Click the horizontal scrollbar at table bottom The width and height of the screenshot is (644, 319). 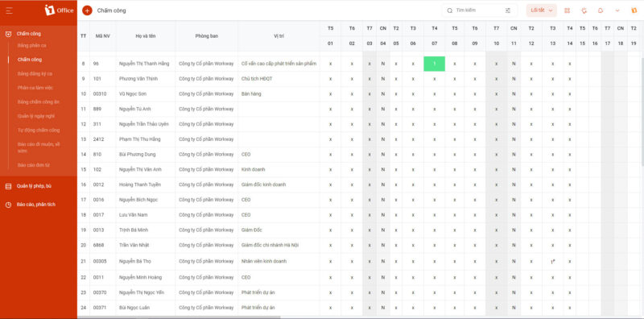pos(179,317)
